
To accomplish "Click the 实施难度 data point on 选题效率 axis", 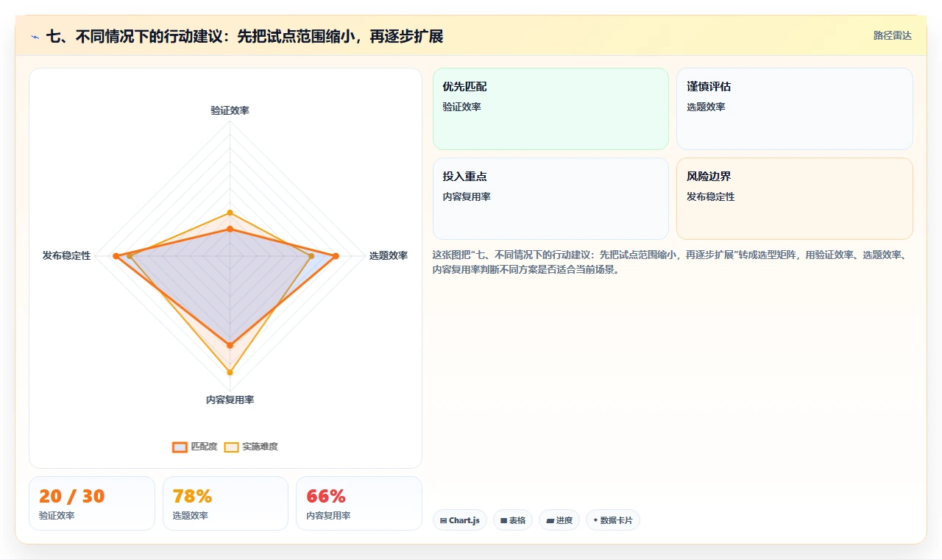I will [311, 256].
